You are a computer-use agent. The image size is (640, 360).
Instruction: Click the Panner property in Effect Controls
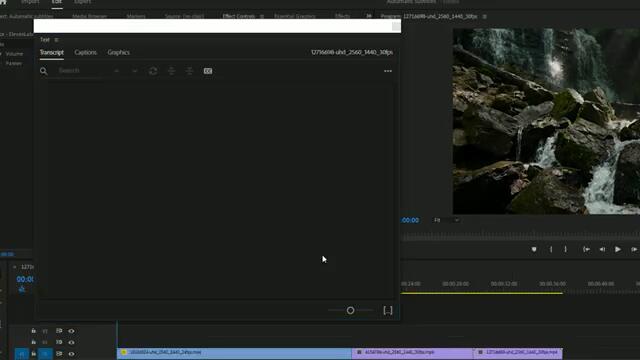[x=13, y=63]
